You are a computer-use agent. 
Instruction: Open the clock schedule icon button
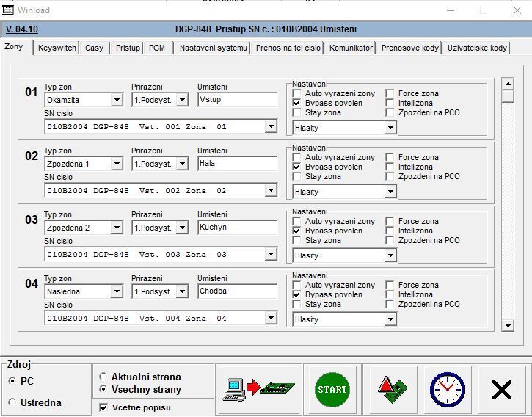447,390
